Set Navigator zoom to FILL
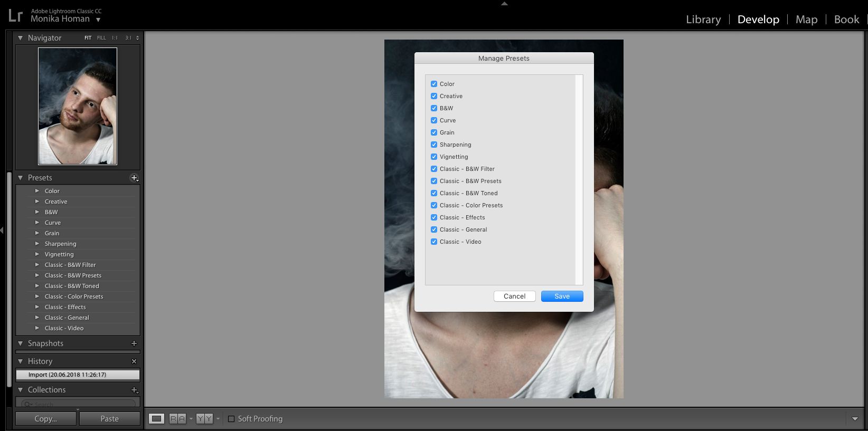The height and width of the screenshot is (431, 868). 101,38
